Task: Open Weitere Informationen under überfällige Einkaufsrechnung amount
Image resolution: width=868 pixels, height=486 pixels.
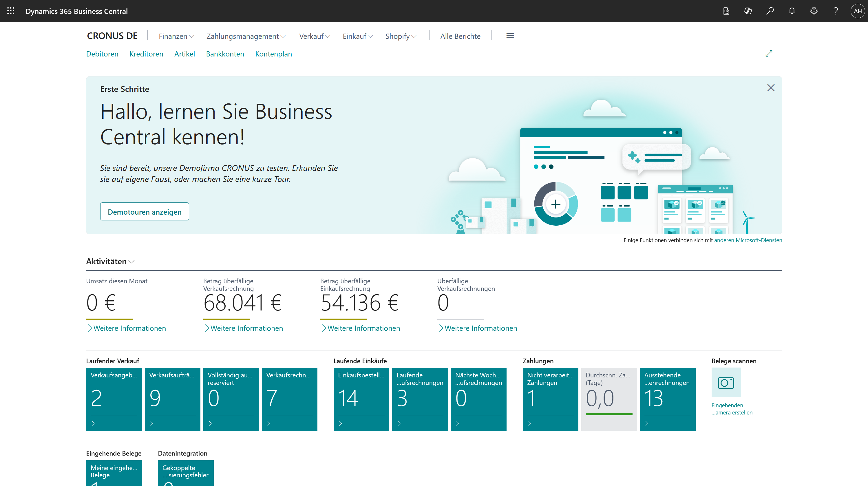Action: [361, 328]
